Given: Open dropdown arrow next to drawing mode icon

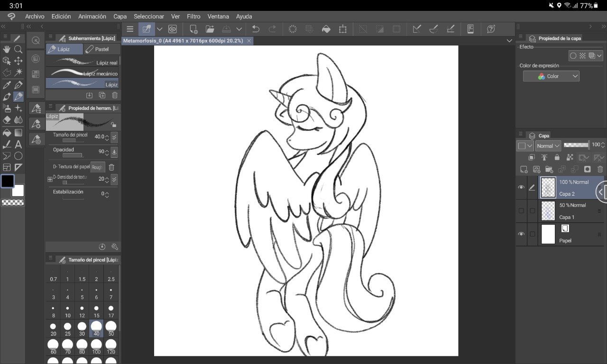Looking at the screenshot, I should 159,29.
